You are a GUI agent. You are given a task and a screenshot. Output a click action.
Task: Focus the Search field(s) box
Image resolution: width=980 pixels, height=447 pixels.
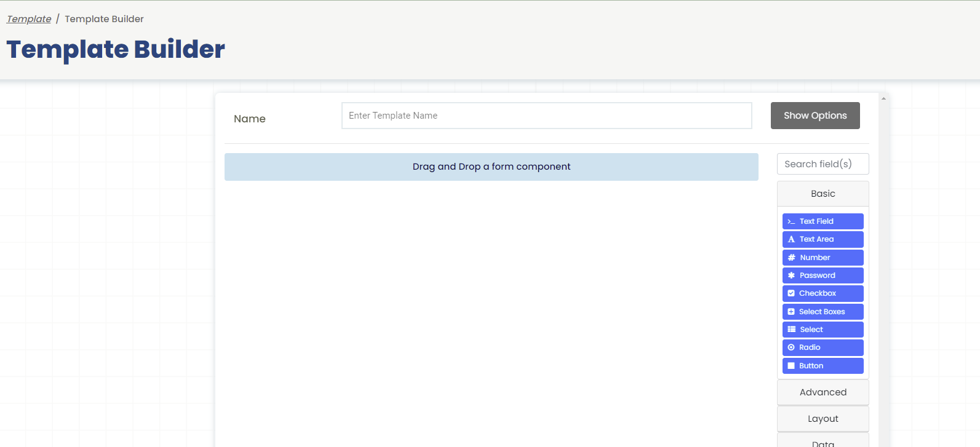823,164
